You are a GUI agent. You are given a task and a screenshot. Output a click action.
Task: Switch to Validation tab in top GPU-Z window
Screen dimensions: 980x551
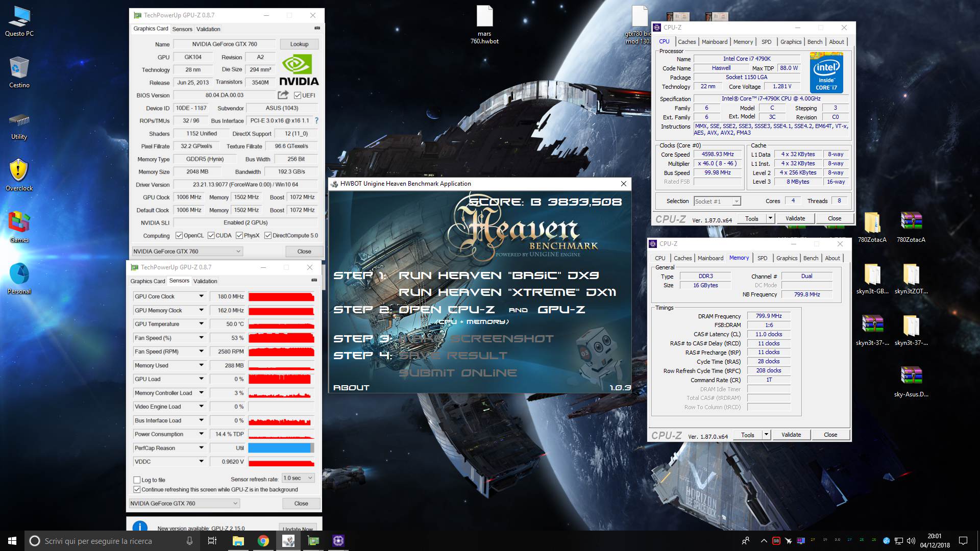tap(208, 29)
